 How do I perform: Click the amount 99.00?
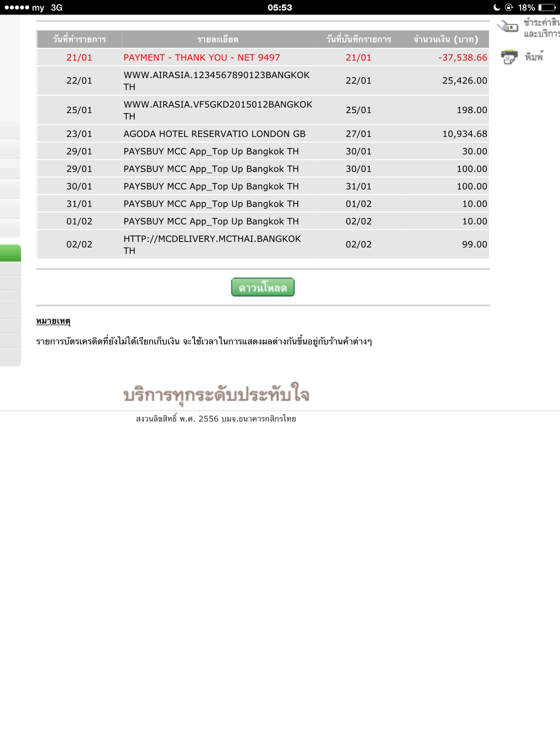[x=475, y=244]
